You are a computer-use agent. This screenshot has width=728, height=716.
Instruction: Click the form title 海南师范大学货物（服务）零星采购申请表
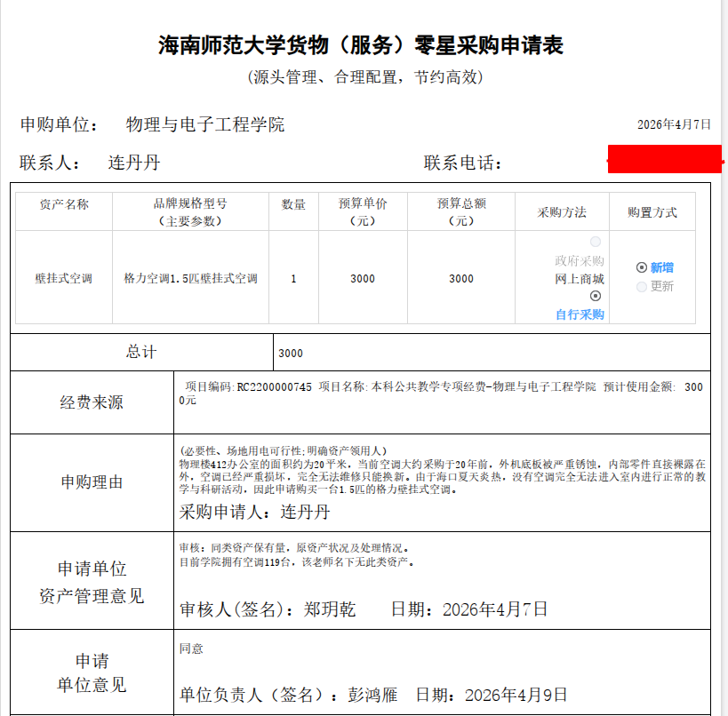361,45
